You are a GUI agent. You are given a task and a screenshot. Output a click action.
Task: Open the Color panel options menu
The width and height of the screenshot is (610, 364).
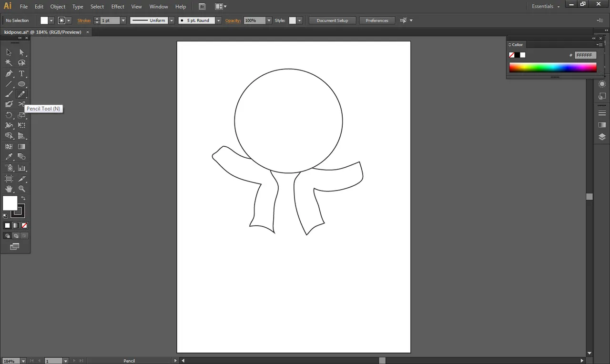tap(600, 45)
